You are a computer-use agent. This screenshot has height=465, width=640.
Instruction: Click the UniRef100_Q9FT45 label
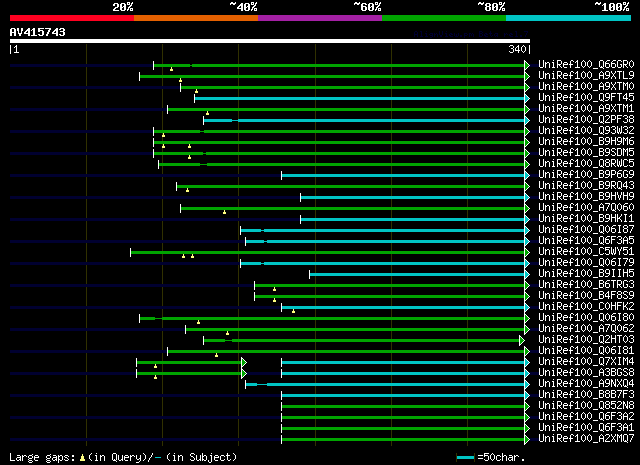point(586,98)
